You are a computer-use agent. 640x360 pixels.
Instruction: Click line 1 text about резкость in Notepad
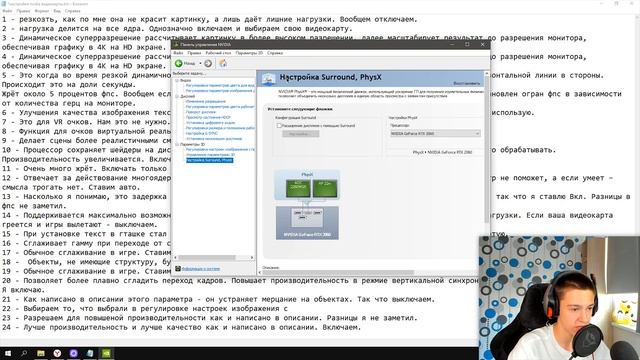pos(210,19)
